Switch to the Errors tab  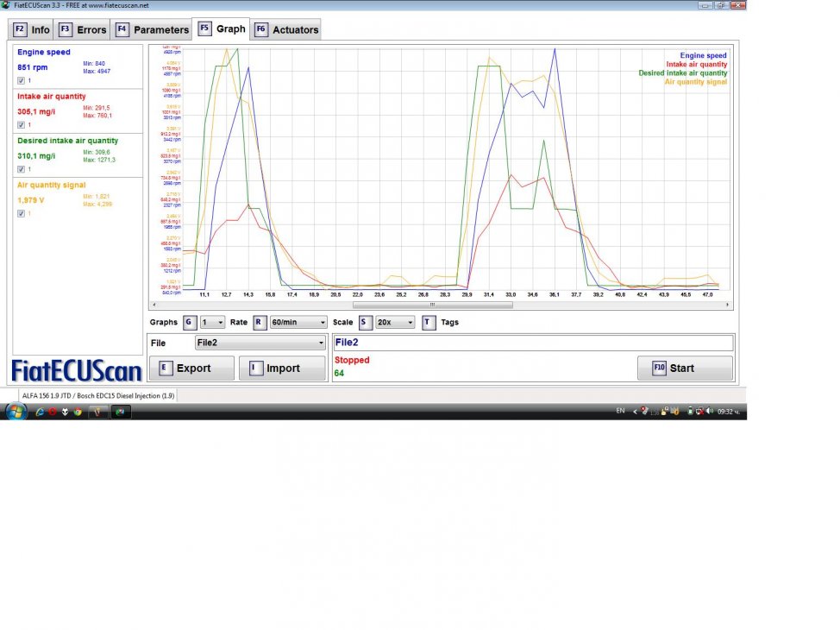(84, 29)
